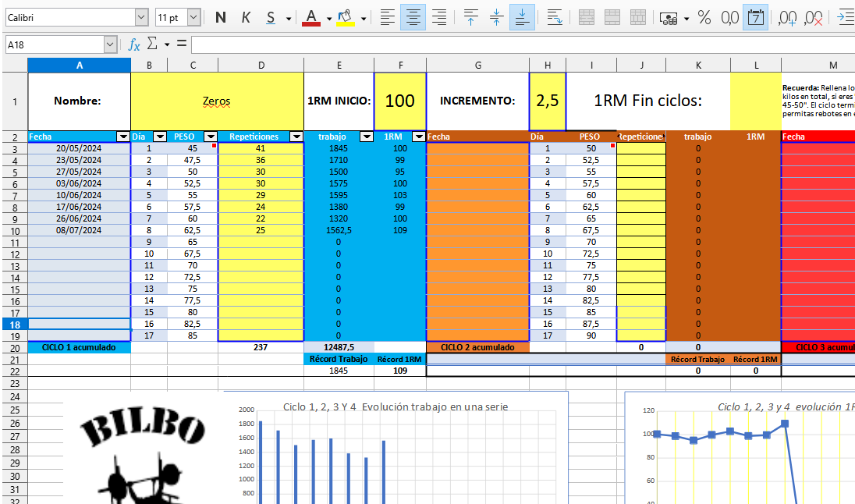Toggle italic formatting (K button)

tap(246, 17)
